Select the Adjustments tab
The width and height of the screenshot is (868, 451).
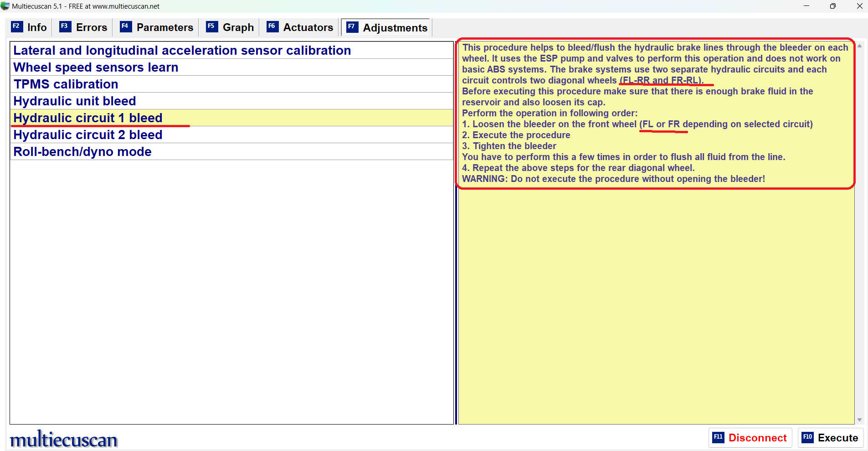(387, 27)
